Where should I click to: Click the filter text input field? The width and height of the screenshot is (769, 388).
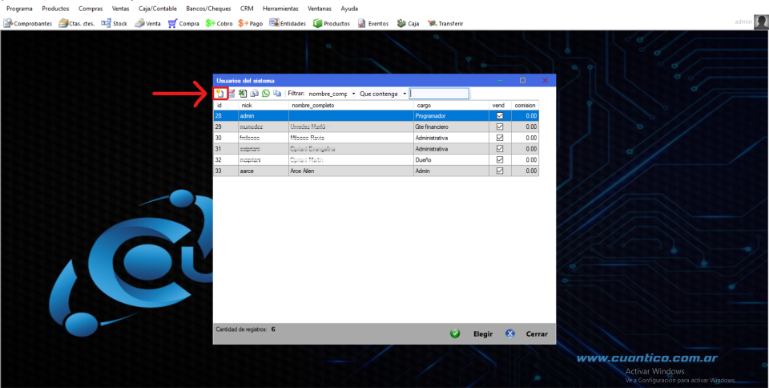439,94
